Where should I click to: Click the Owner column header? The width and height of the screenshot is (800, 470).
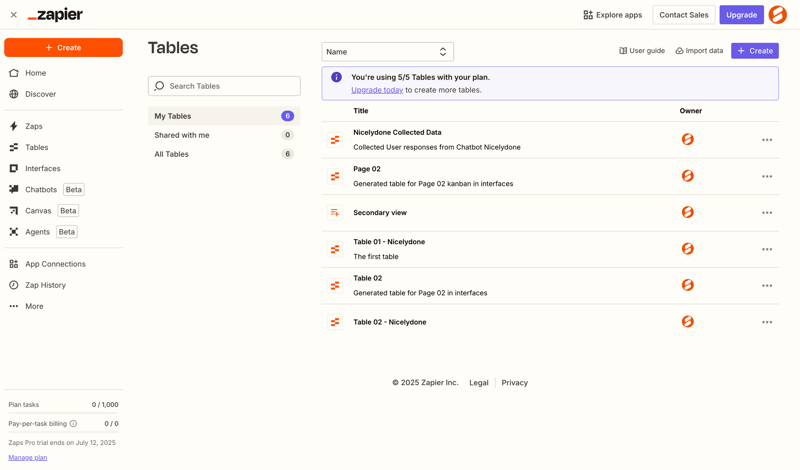691,111
